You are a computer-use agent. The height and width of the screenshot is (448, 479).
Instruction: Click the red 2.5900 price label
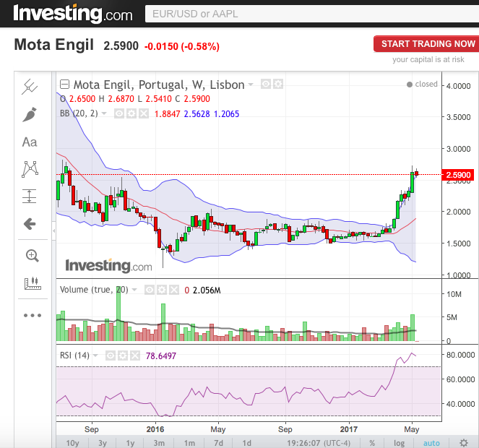[x=457, y=175]
